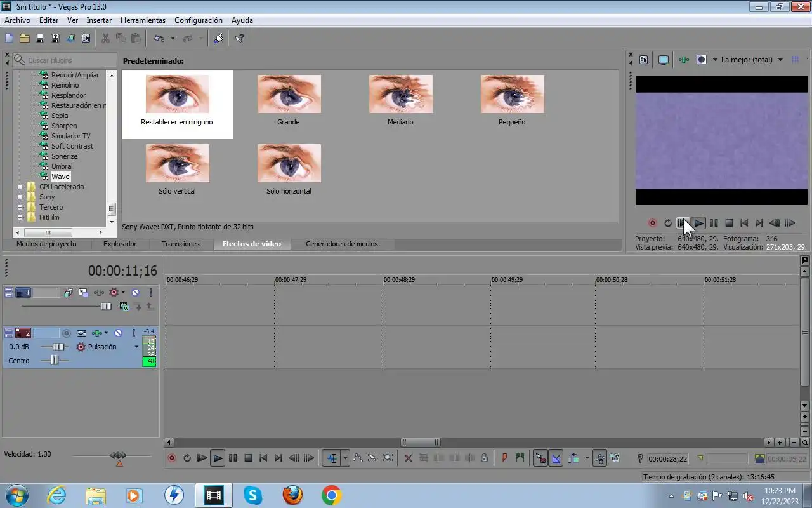Expand the Tercero plugin folder
This screenshot has height=508, width=812.
[20, 207]
